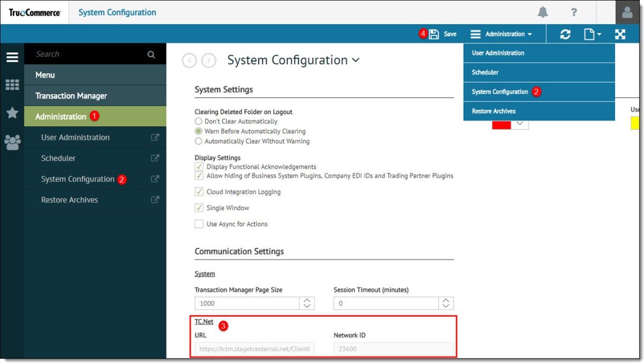644x363 pixels.
Task: Select Automatically Clear Without Warning option
Action: (199, 142)
